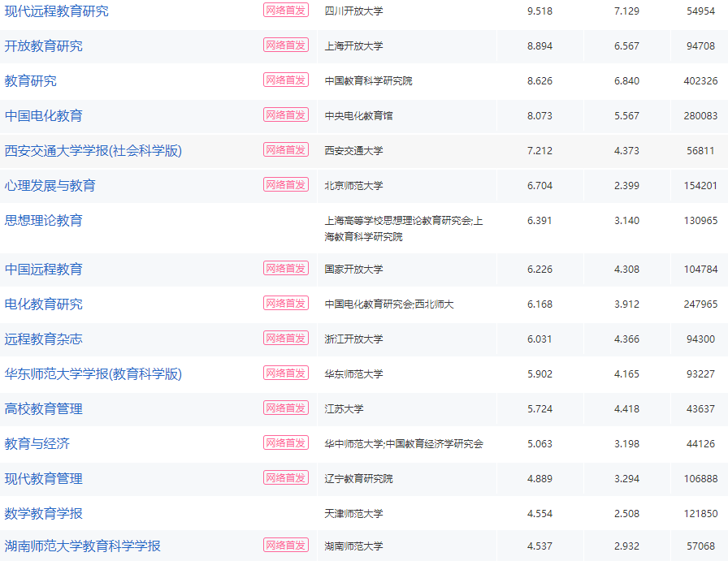
Task: Click 网络首发 tag beside 教育与经济
Action: (x=286, y=442)
